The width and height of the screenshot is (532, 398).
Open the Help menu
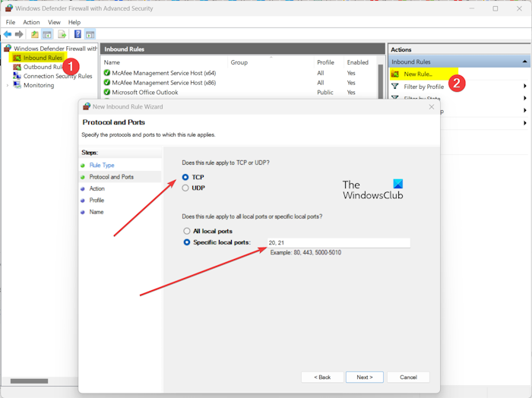pyautogui.click(x=74, y=22)
